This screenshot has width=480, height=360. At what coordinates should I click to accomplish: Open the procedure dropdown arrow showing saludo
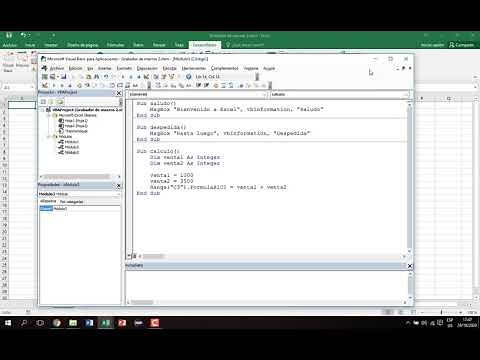point(406,95)
